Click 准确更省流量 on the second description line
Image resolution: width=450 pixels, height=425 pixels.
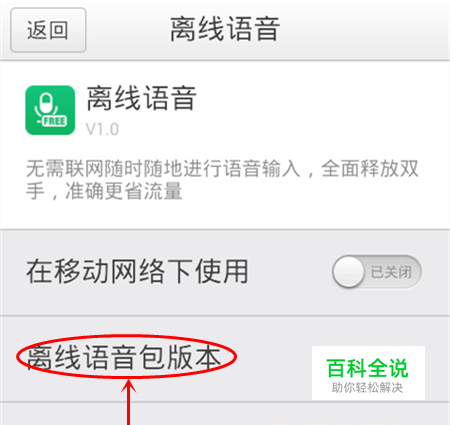(x=124, y=191)
